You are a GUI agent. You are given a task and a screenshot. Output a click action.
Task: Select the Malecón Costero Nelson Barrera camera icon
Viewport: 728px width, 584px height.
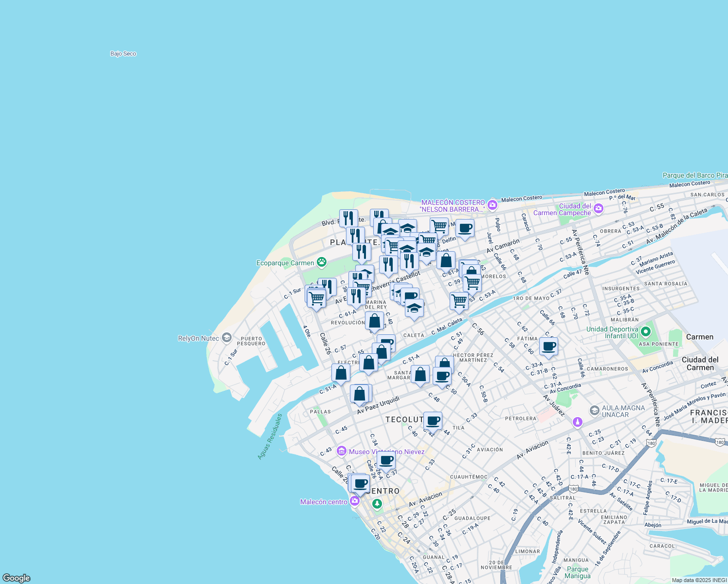tap(492, 205)
